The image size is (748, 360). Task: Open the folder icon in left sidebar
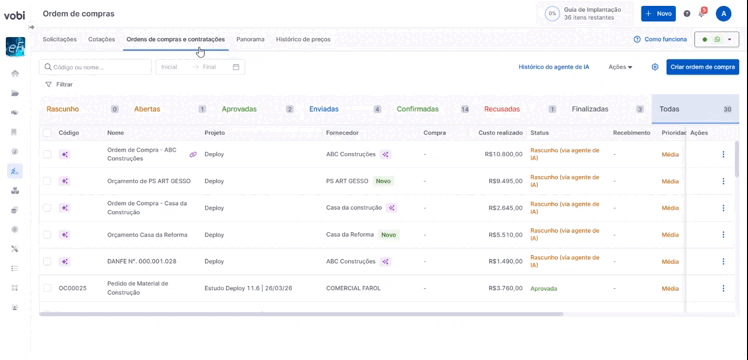coord(15,93)
